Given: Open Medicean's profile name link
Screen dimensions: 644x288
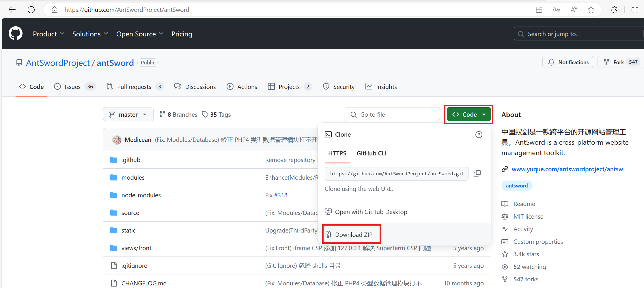Looking at the screenshot, I should pyautogui.click(x=138, y=140).
